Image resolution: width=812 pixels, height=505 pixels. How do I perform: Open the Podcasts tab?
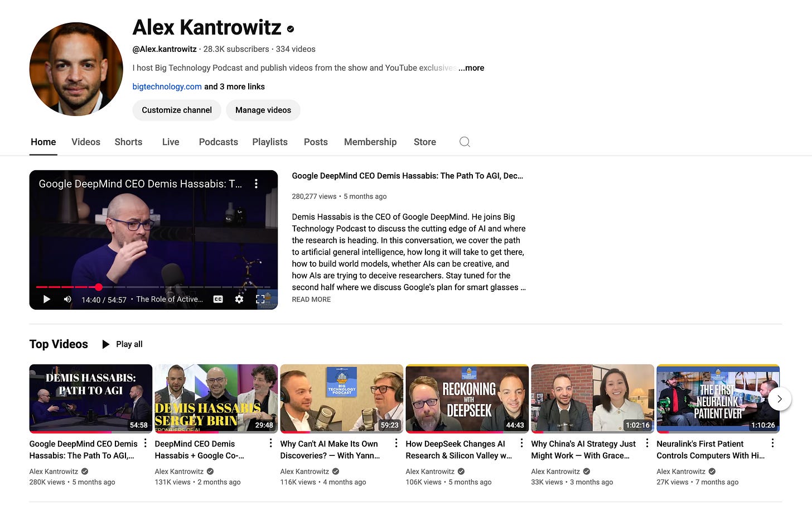(x=219, y=142)
